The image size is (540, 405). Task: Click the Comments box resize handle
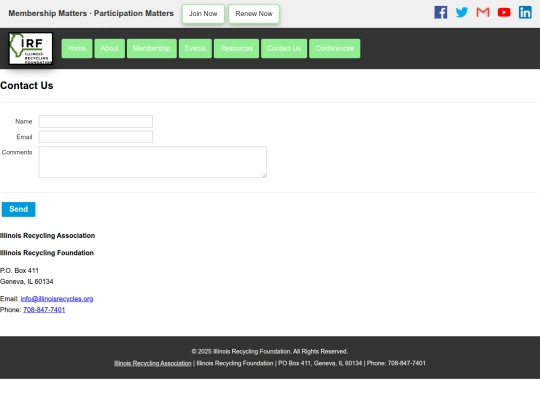(264, 175)
